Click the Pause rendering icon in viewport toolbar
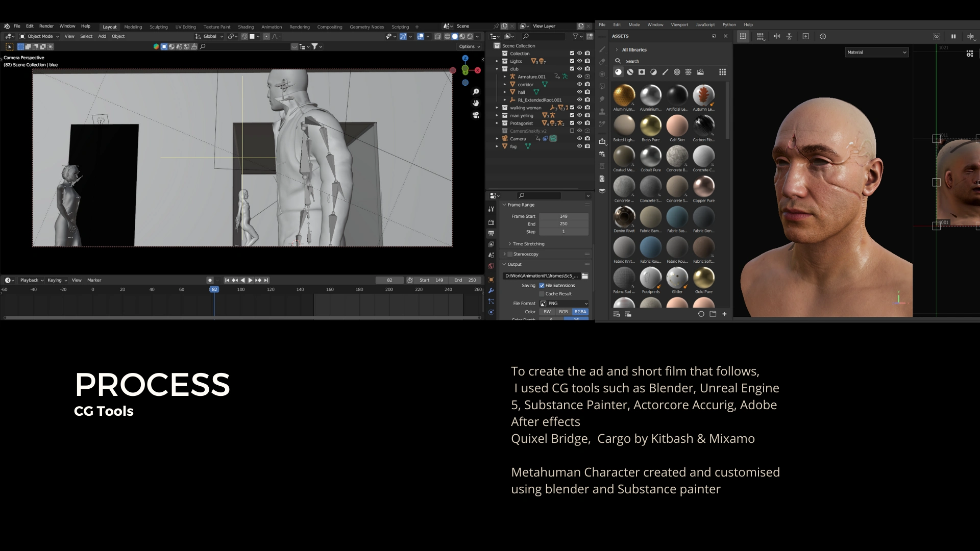The image size is (980, 551). pyautogui.click(x=953, y=36)
